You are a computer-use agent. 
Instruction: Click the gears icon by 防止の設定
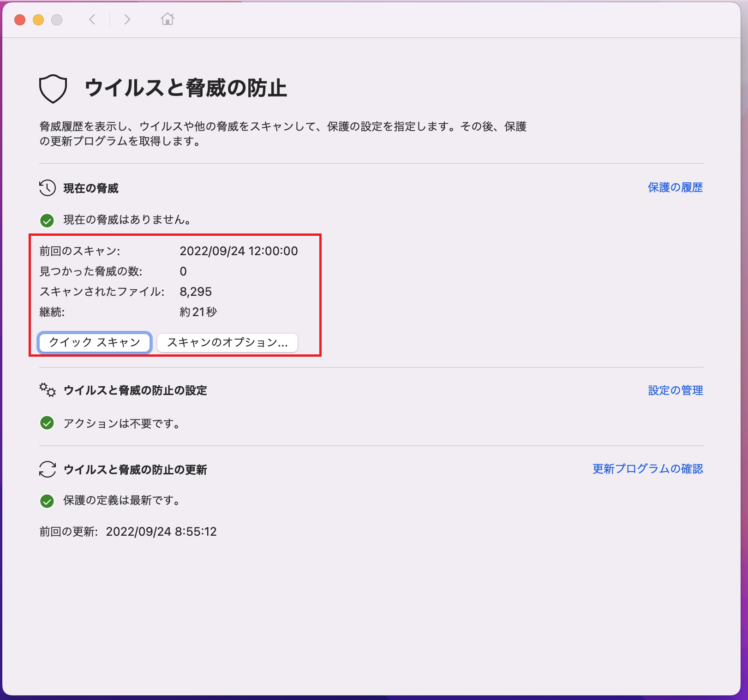coord(48,390)
